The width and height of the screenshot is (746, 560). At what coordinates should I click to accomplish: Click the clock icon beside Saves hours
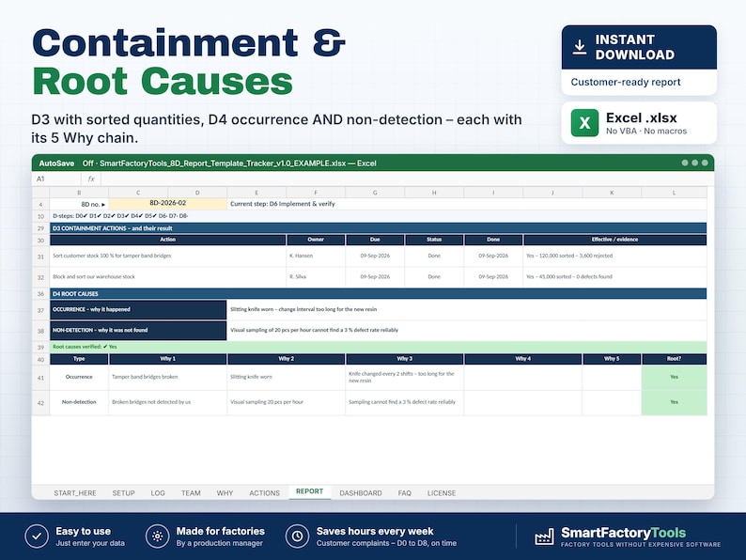297,537
